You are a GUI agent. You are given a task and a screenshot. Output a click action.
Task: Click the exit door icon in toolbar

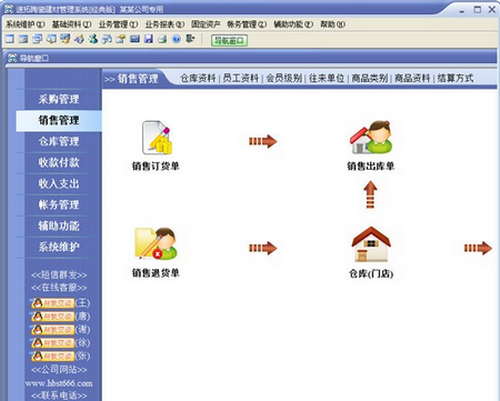click(190, 39)
